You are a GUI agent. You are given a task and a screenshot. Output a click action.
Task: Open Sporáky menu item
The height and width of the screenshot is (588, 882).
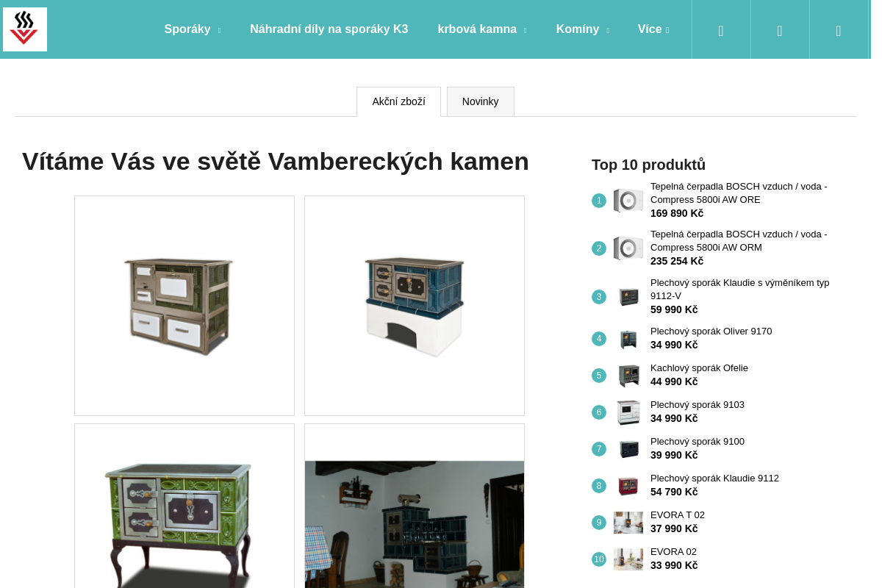pos(187,29)
